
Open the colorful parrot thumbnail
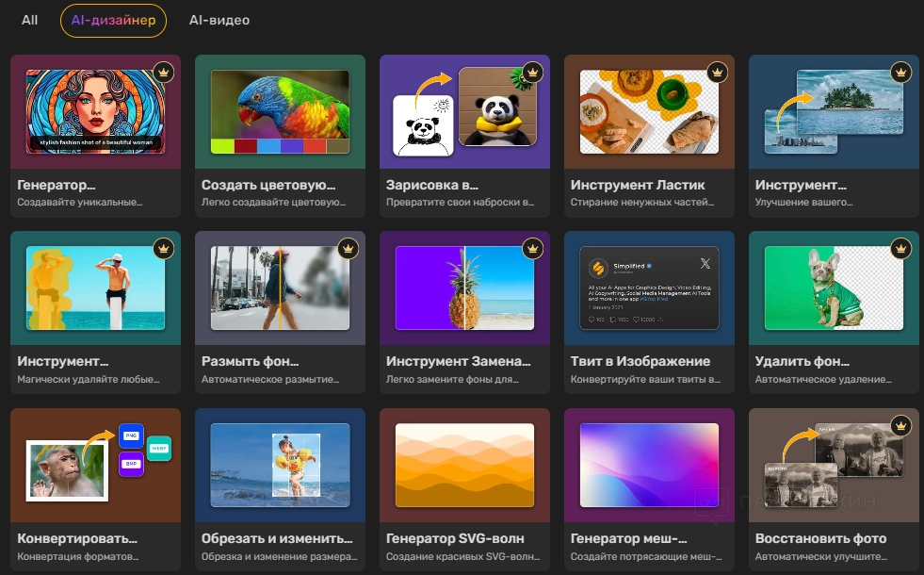pos(280,111)
